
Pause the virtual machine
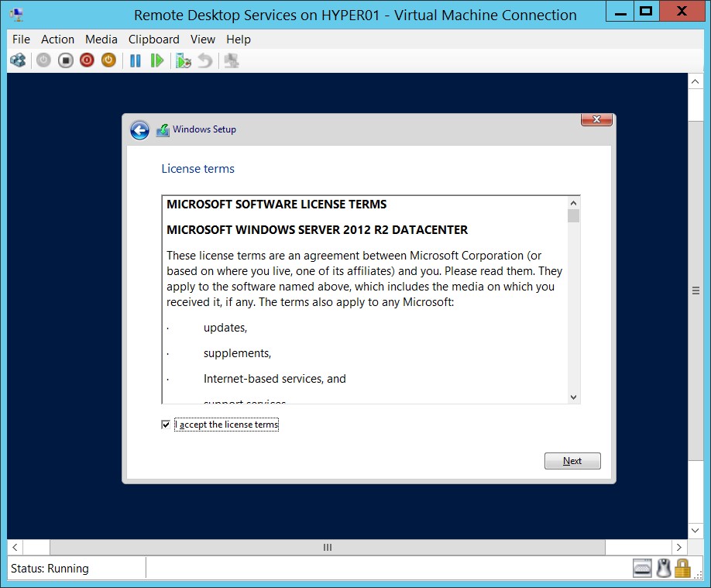(135, 60)
